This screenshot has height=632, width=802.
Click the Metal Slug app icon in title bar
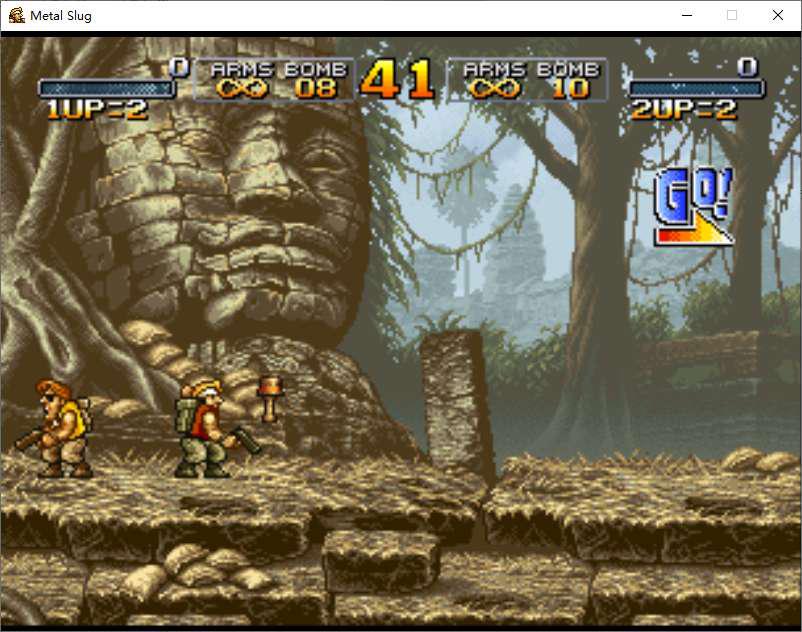pyautogui.click(x=16, y=15)
